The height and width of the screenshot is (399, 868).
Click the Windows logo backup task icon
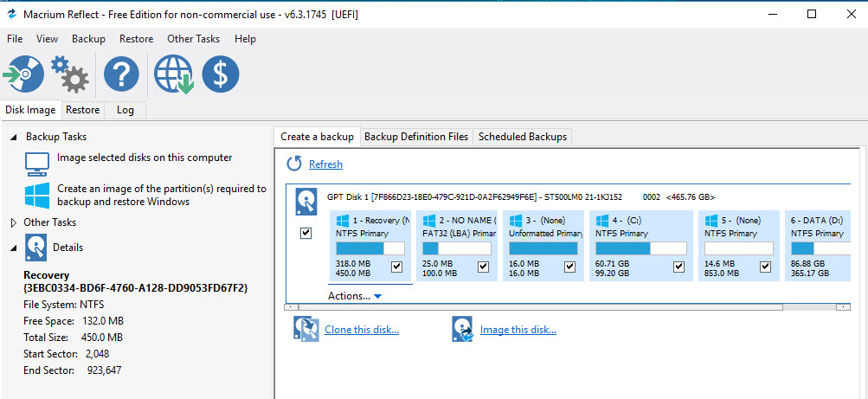37,195
